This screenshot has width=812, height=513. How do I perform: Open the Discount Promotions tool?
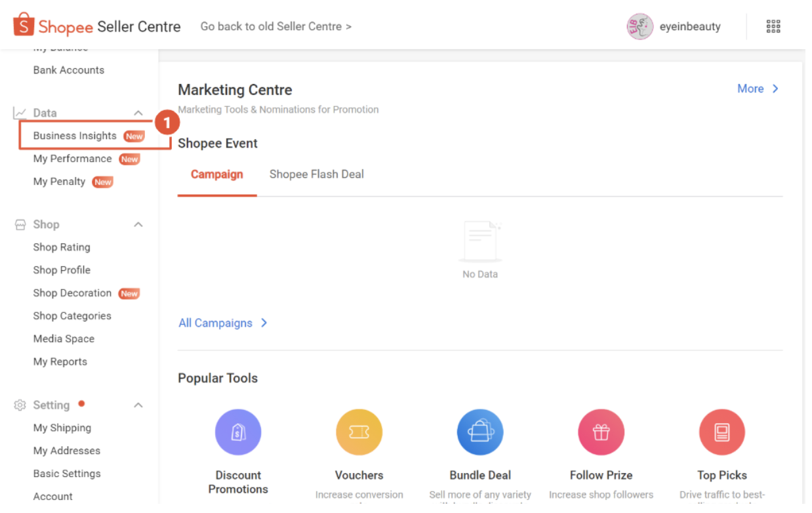click(x=238, y=432)
